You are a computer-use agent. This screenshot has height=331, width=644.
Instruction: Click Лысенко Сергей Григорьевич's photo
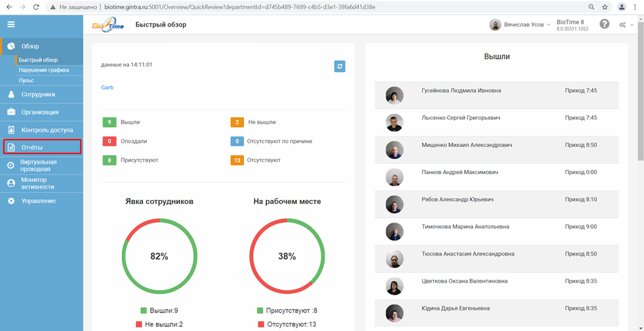coord(394,122)
